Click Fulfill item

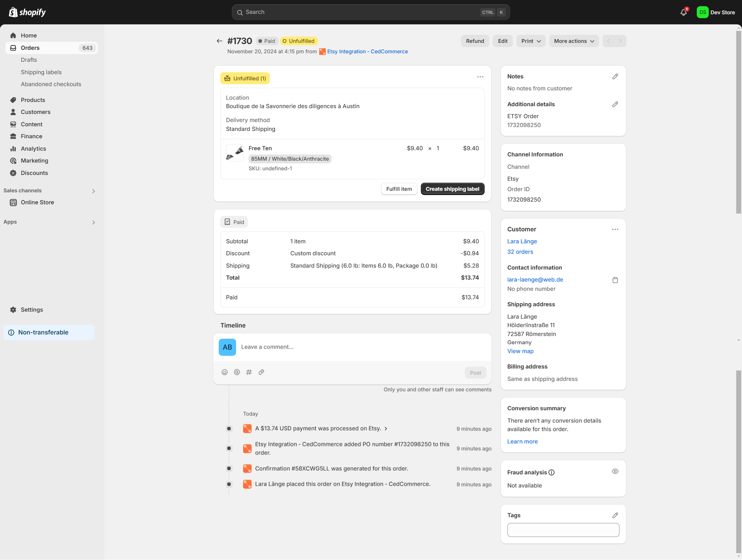pyautogui.click(x=399, y=189)
